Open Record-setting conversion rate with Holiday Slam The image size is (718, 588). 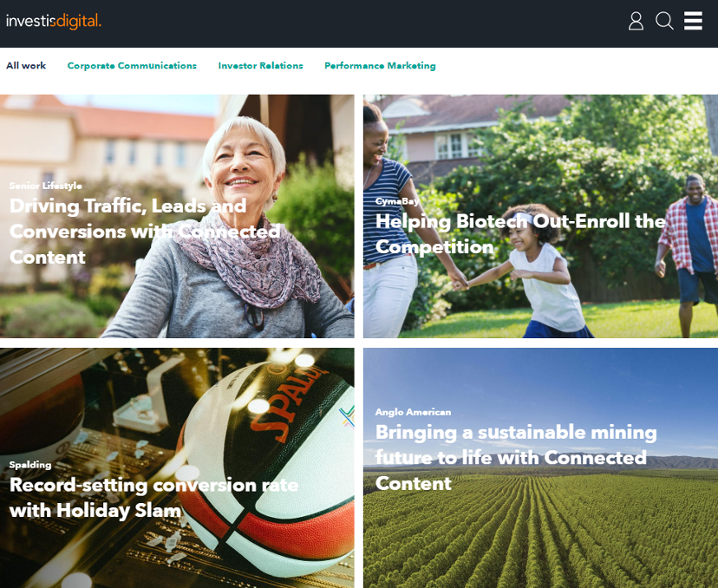153,498
